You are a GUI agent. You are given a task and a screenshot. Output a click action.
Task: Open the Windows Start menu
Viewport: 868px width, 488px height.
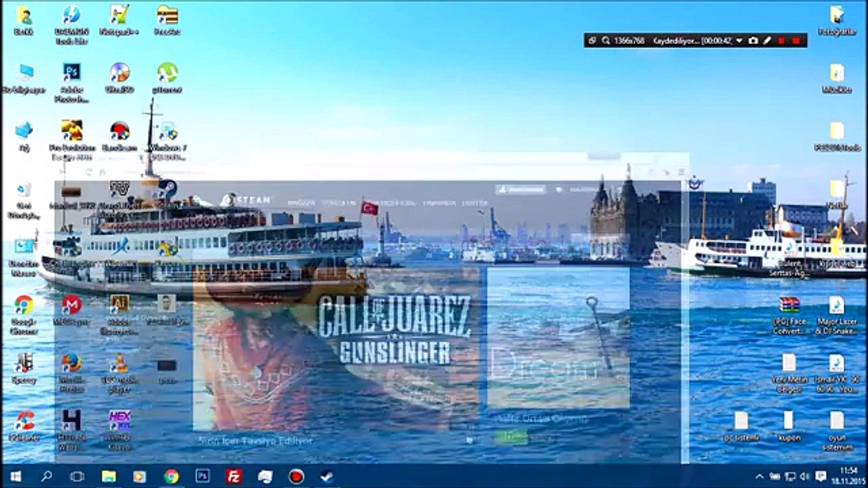(15, 476)
